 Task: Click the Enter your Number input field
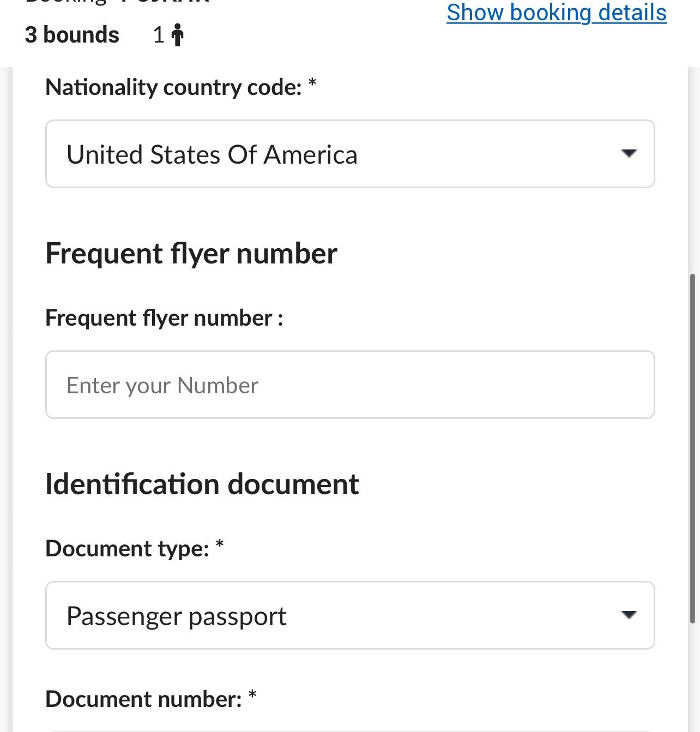(x=349, y=385)
